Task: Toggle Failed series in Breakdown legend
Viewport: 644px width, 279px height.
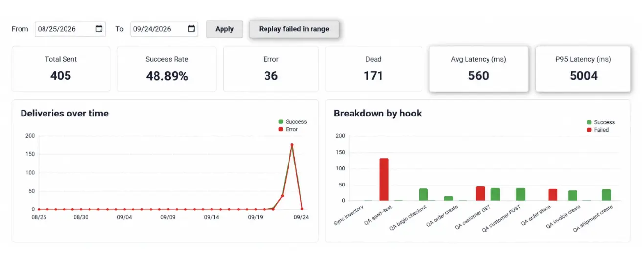Action: [598, 130]
